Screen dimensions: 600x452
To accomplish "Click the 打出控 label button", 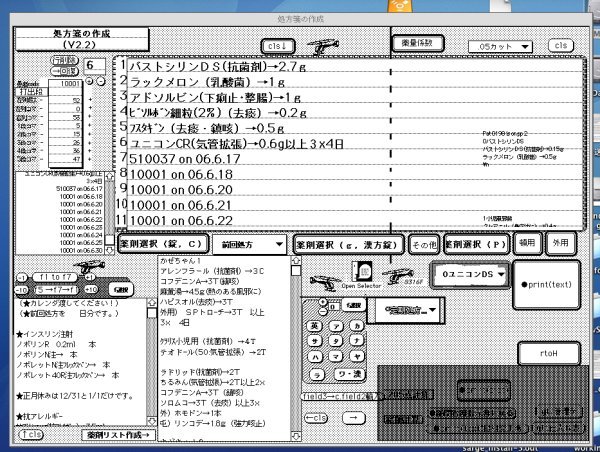I will tap(32, 91).
